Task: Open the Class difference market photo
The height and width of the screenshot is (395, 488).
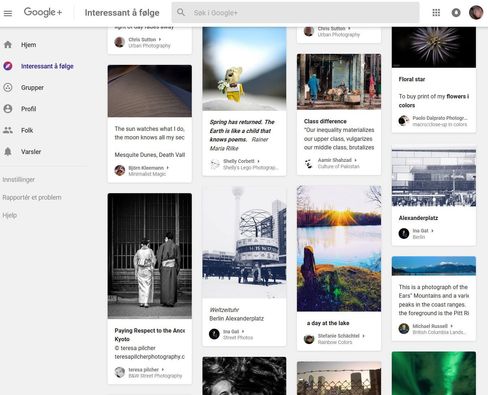Action: [339, 82]
